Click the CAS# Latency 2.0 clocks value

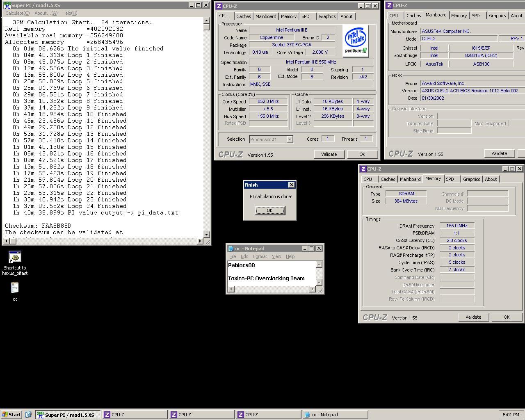pos(457,240)
